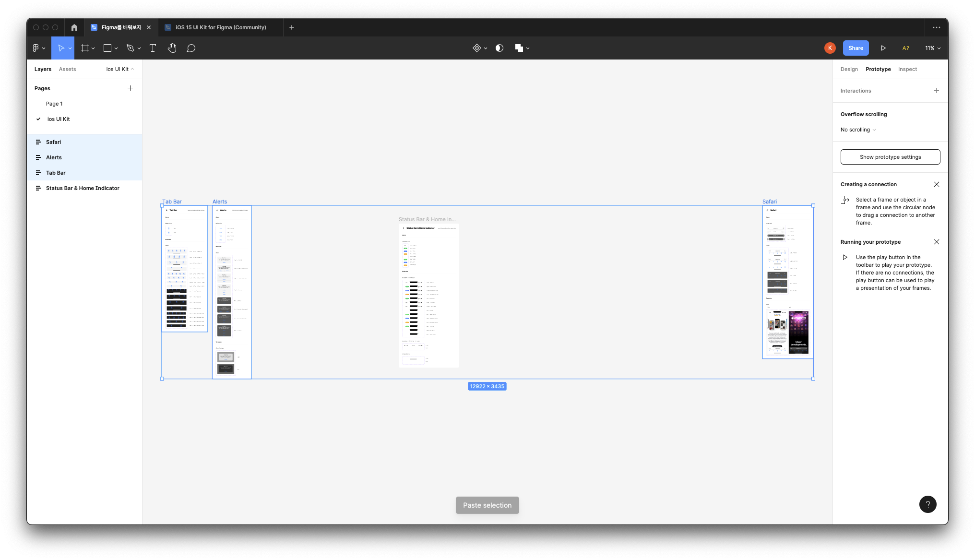This screenshot has width=975, height=560.
Task: Add a new page with plus icon
Action: click(130, 88)
